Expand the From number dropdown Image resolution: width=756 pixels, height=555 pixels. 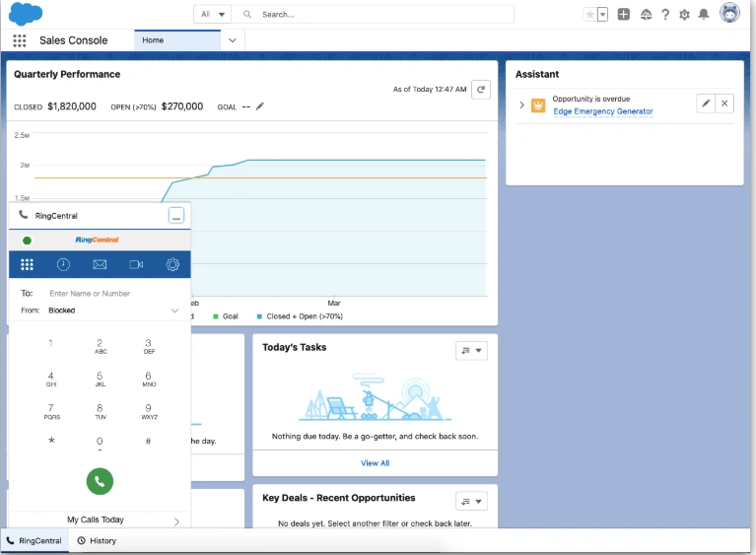click(x=175, y=311)
